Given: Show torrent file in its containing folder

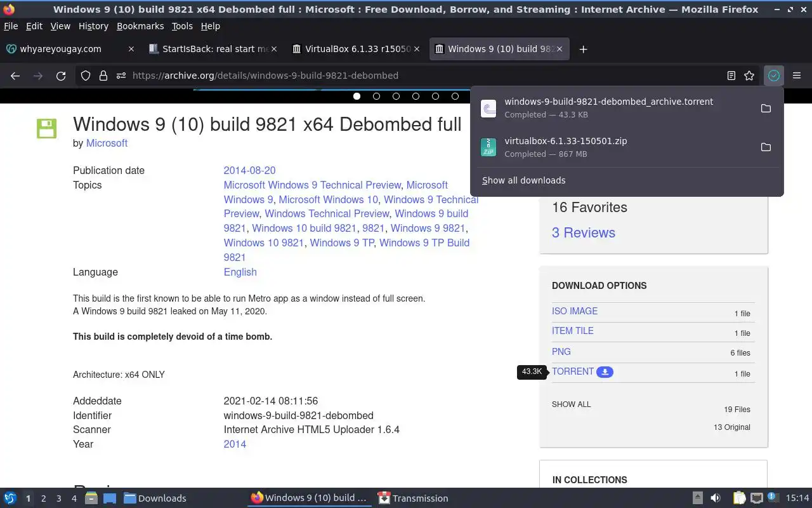Looking at the screenshot, I should [x=766, y=109].
